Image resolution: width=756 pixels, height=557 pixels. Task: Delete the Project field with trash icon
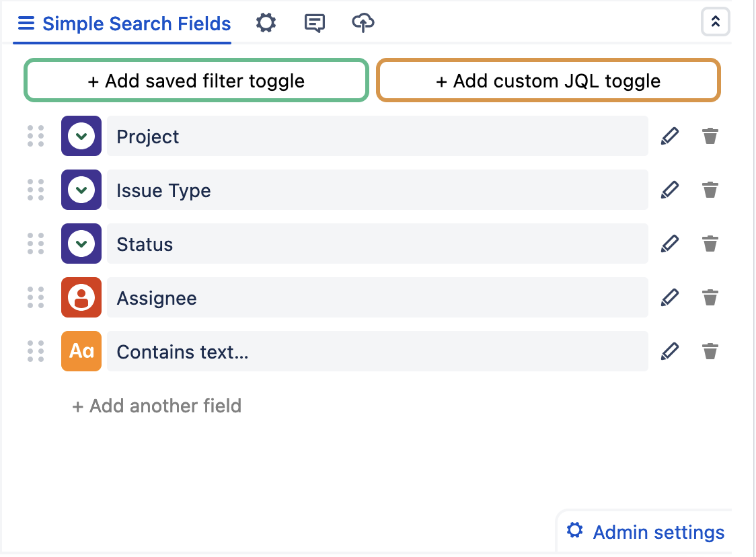coord(710,136)
